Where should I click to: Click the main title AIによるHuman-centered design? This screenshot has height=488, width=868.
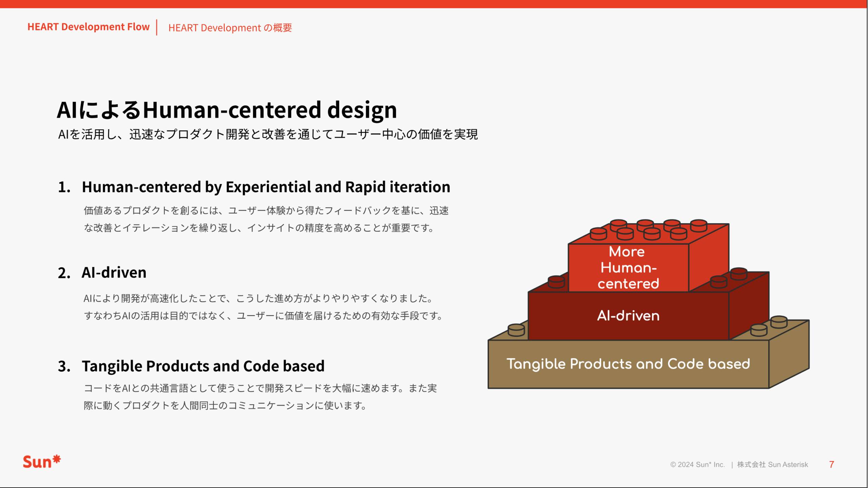pyautogui.click(x=226, y=110)
